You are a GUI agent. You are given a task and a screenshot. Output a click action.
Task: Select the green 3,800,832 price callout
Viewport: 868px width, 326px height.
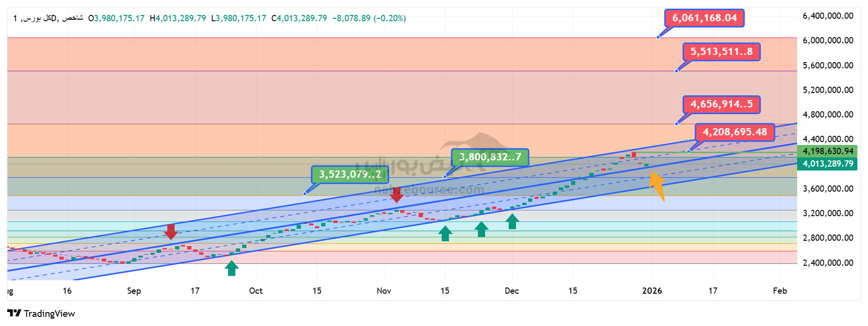(x=490, y=157)
